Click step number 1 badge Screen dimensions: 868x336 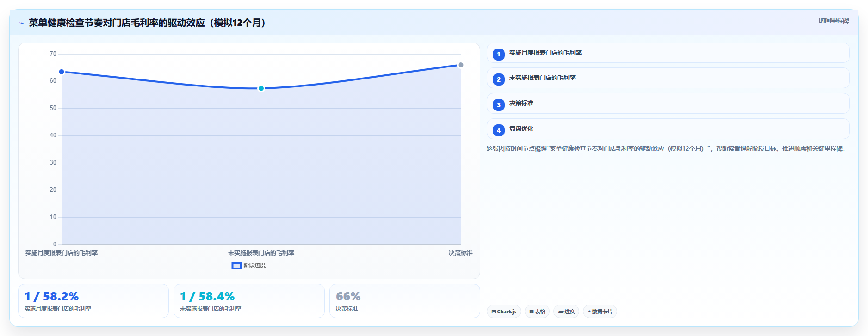[x=499, y=54]
